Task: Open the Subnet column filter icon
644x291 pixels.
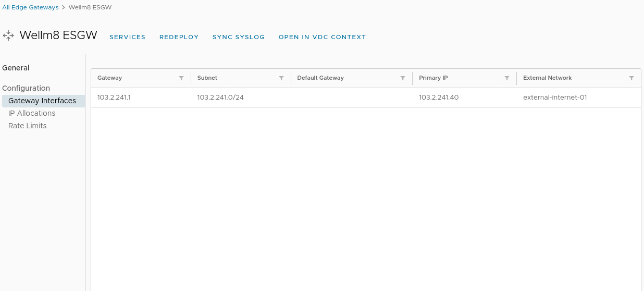Action: click(281, 78)
